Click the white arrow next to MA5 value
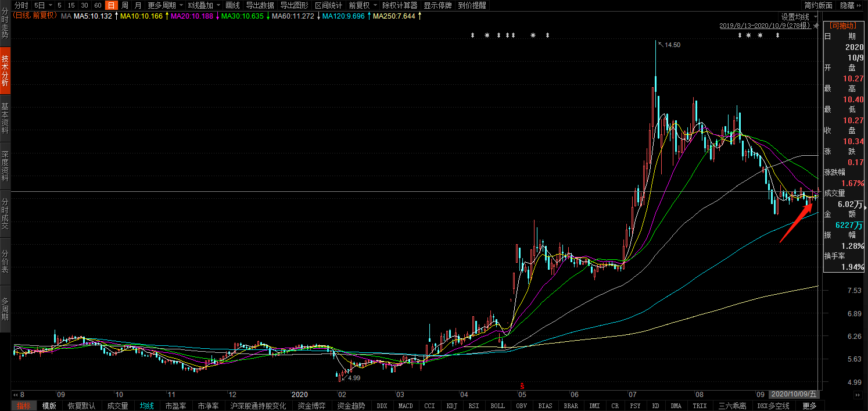Screen dimensions: 868x411 tap(116, 16)
